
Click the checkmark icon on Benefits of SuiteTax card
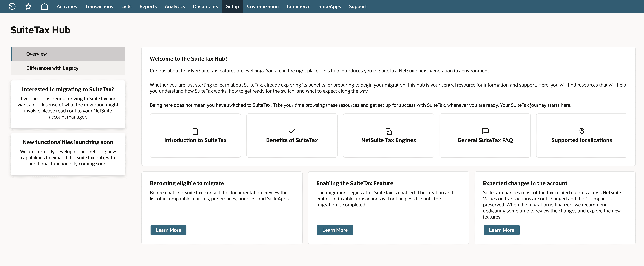(292, 131)
